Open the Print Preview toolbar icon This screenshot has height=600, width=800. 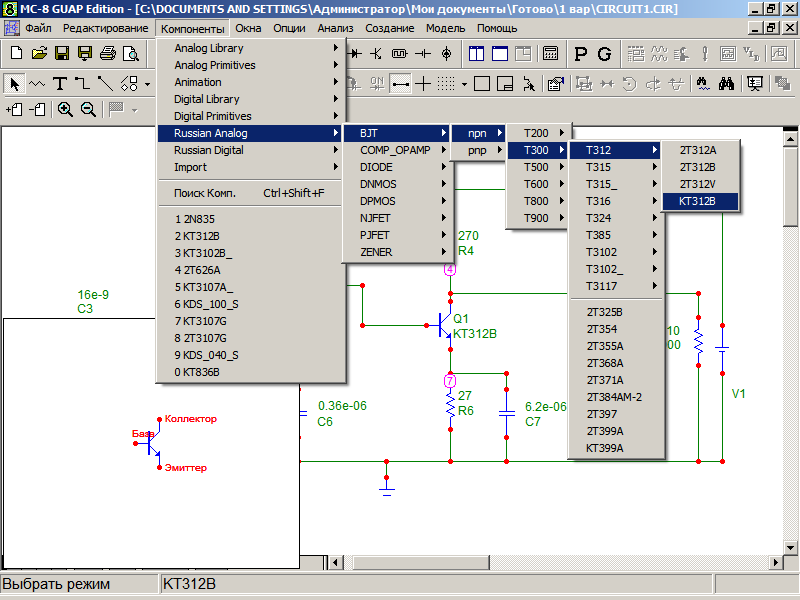coord(129,53)
